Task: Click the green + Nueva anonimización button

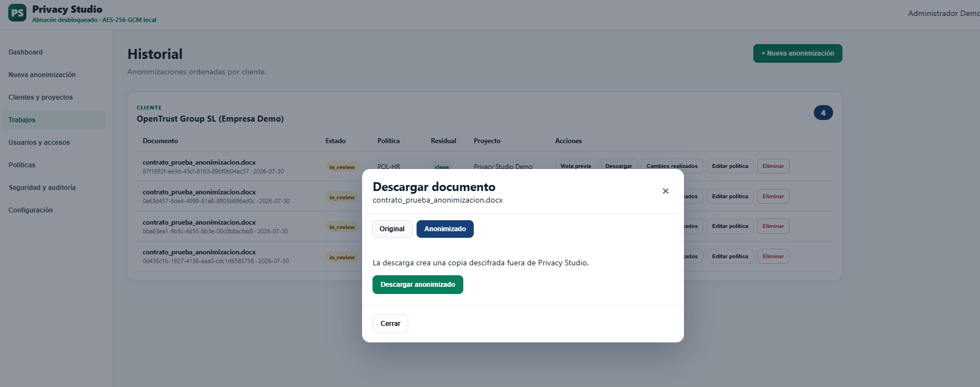Action: pos(797,53)
